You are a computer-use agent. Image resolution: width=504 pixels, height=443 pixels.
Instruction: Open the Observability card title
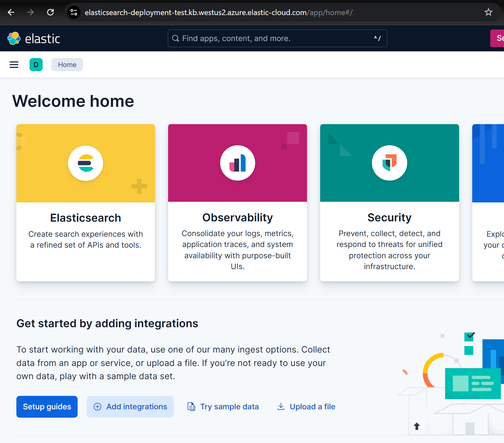point(238,217)
